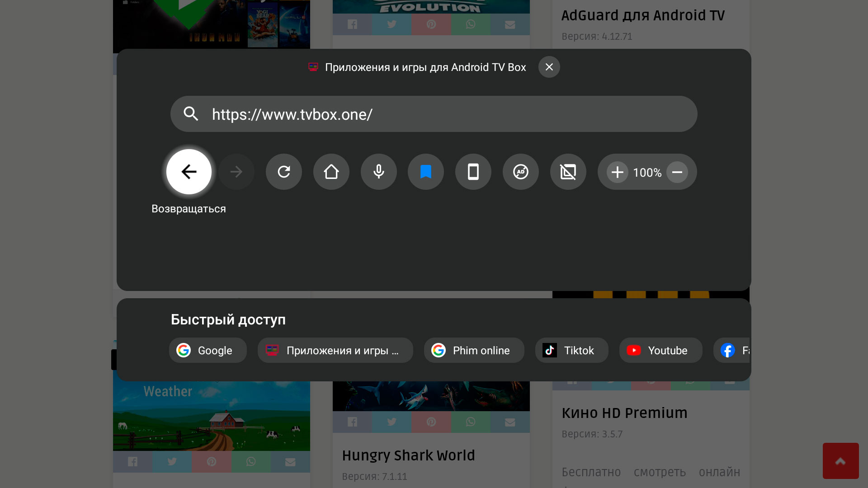Open Tiktok quick access shortcut
Viewport: 868px width, 488px height.
[571, 350]
